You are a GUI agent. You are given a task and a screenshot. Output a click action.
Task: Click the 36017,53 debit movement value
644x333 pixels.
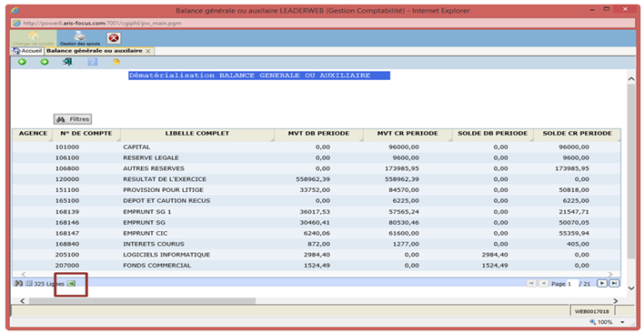coord(315,212)
